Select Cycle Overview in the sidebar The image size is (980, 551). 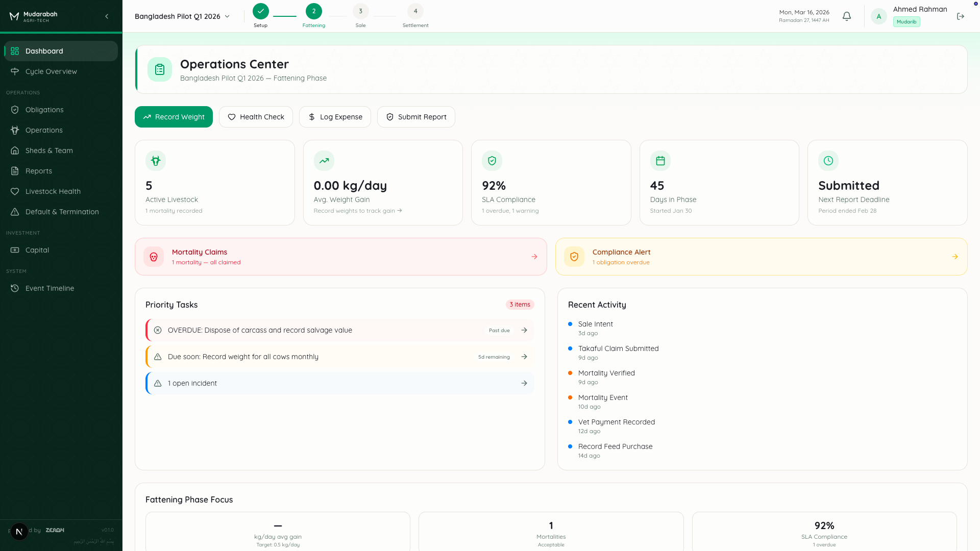click(x=51, y=71)
